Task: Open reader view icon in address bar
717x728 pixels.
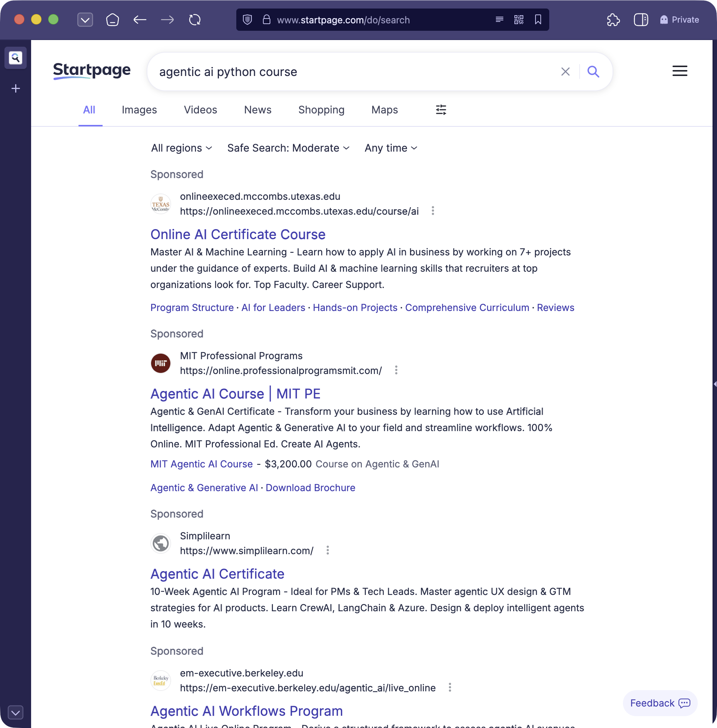Action: 499,20
